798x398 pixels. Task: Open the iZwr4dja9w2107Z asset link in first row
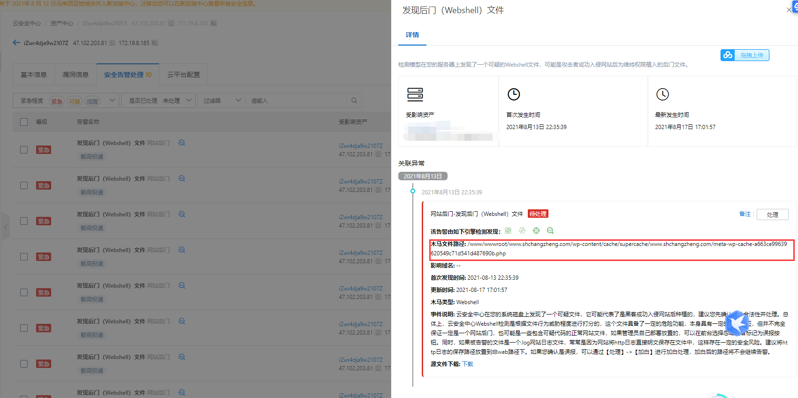pyautogui.click(x=360, y=146)
